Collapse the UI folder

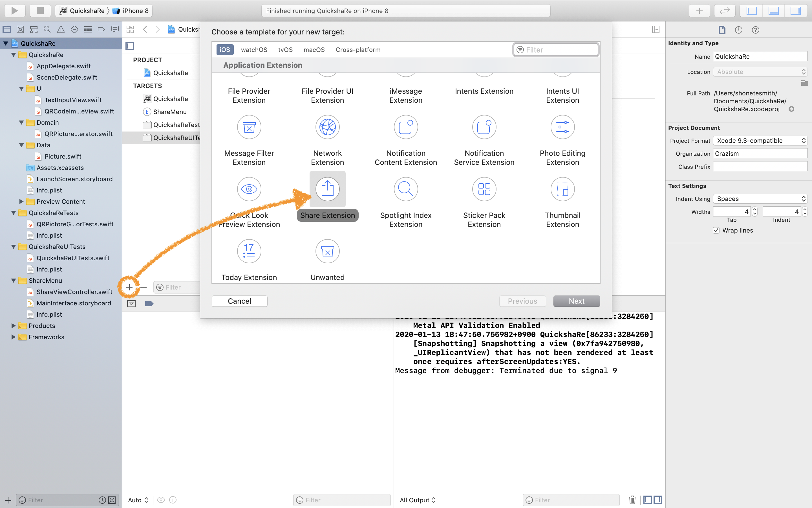[21, 89]
